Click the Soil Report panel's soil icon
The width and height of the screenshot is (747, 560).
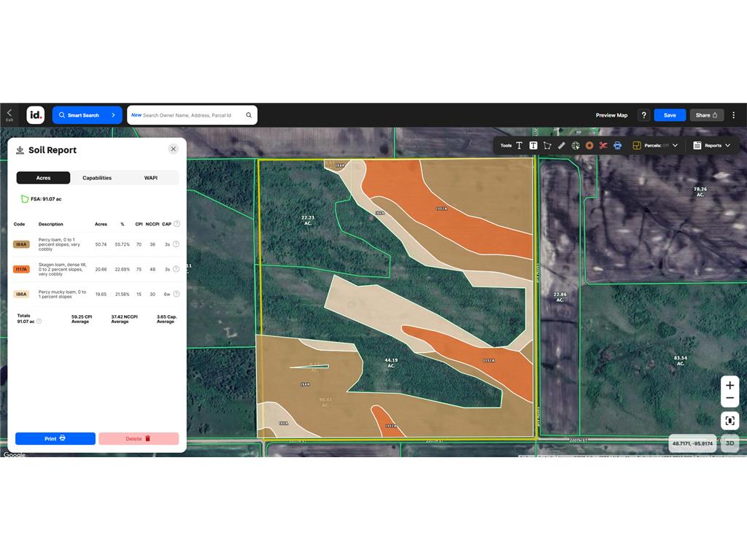[x=19, y=150]
